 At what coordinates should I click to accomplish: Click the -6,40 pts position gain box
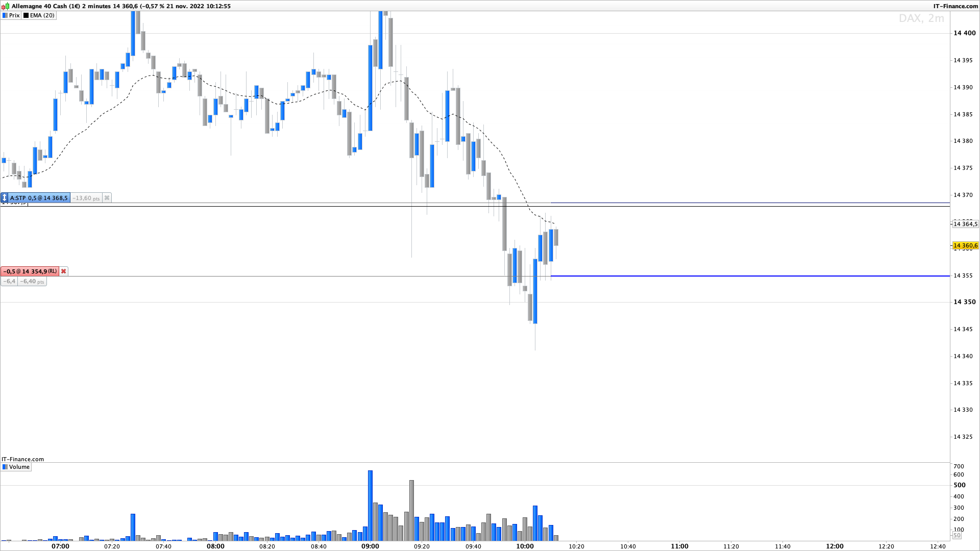pos(32,282)
